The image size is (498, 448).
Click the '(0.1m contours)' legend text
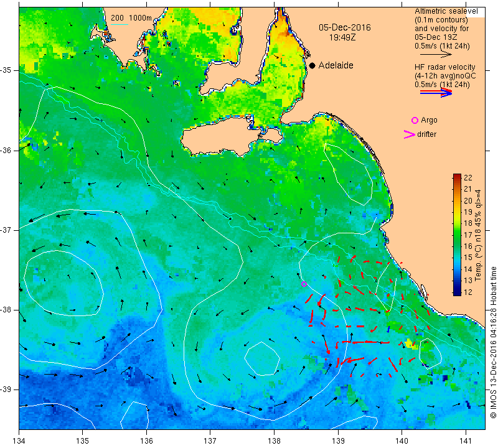pos(441,20)
